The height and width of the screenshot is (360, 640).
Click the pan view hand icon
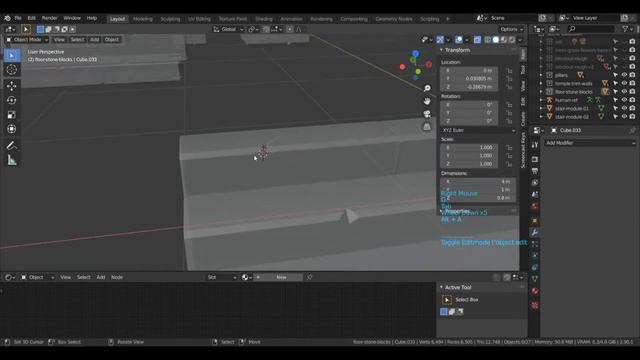[427, 101]
